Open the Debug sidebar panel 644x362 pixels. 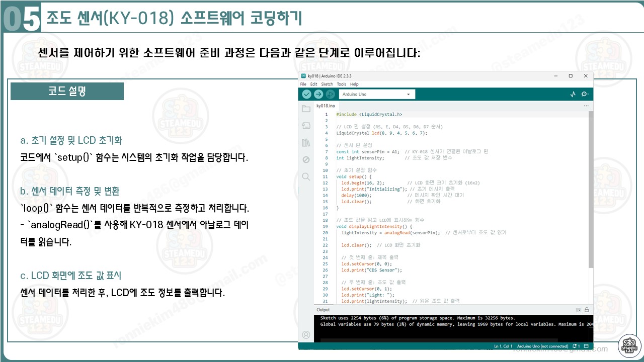306,160
